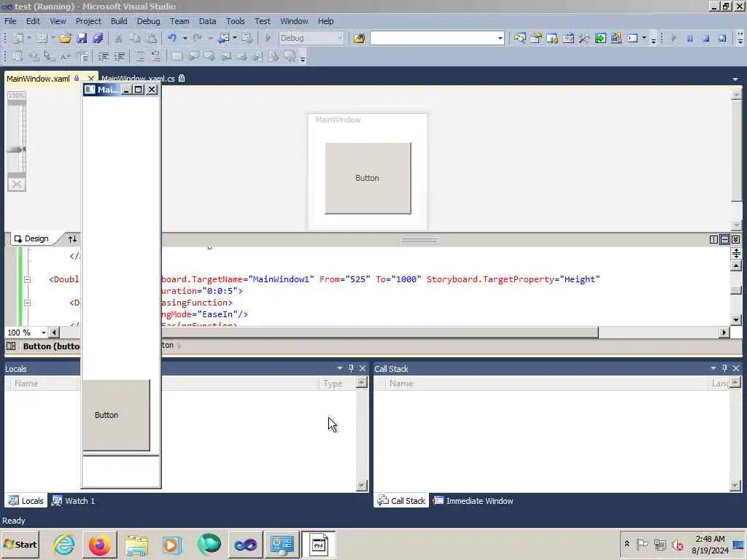747x560 pixels.
Task: Open a file with the Open File icon
Action: coord(65,38)
